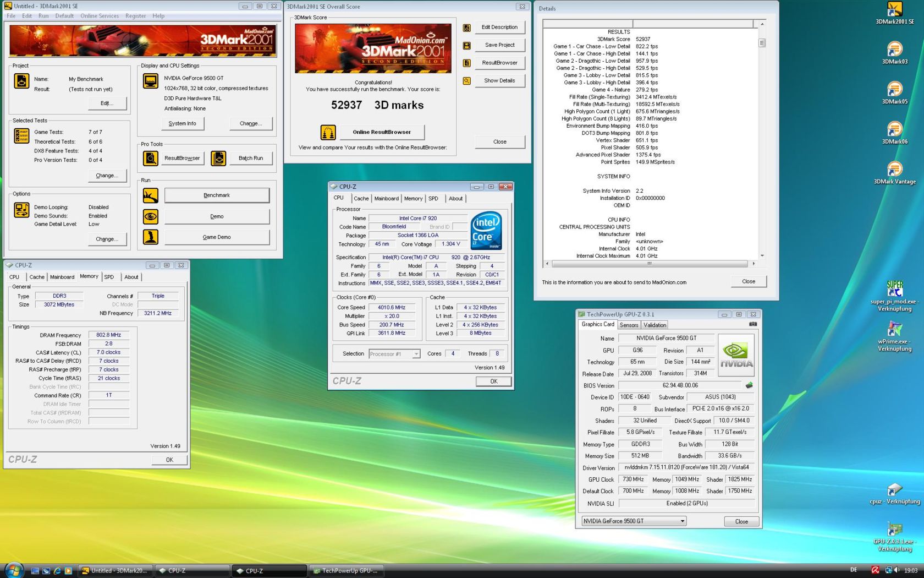Click the GPU-Z screenshot camera icon
The width and height of the screenshot is (924, 578).
(753, 324)
